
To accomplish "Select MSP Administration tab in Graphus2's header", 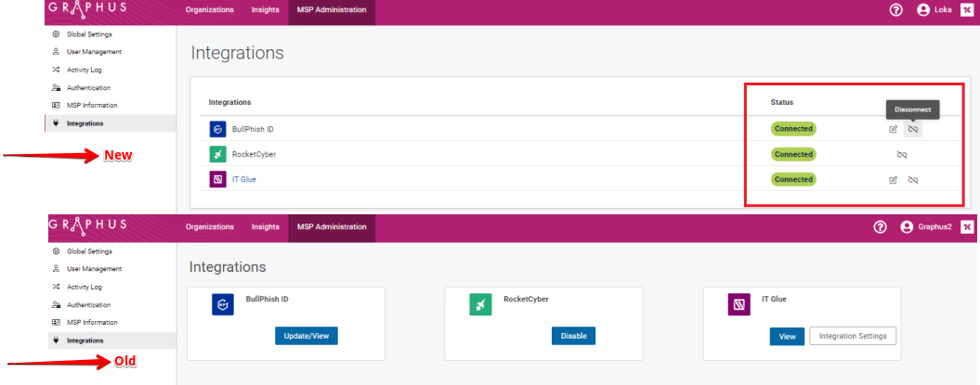I will point(332,227).
